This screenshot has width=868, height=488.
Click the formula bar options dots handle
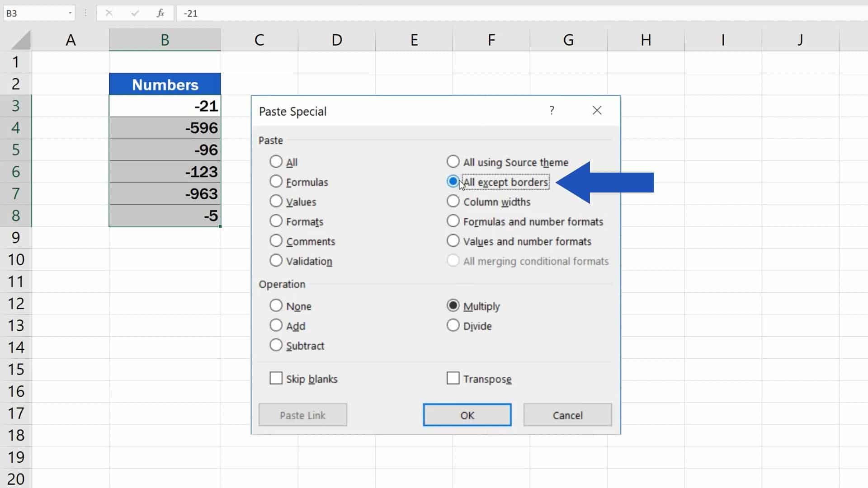click(x=85, y=13)
